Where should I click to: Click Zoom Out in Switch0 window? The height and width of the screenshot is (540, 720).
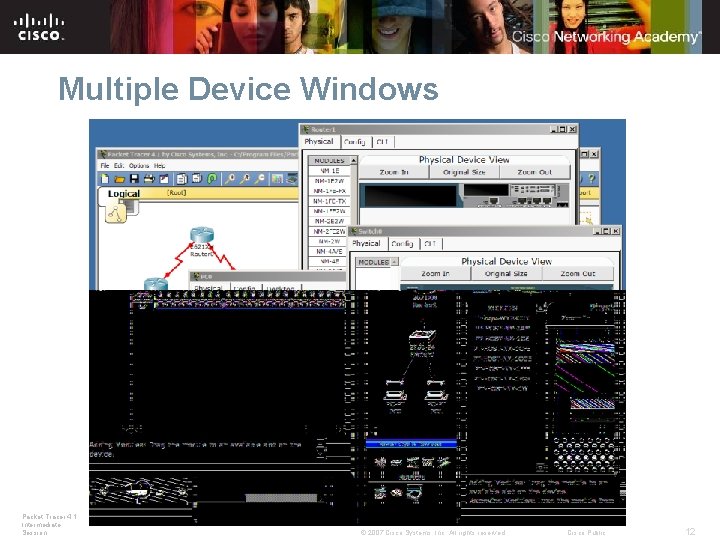[x=578, y=274]
